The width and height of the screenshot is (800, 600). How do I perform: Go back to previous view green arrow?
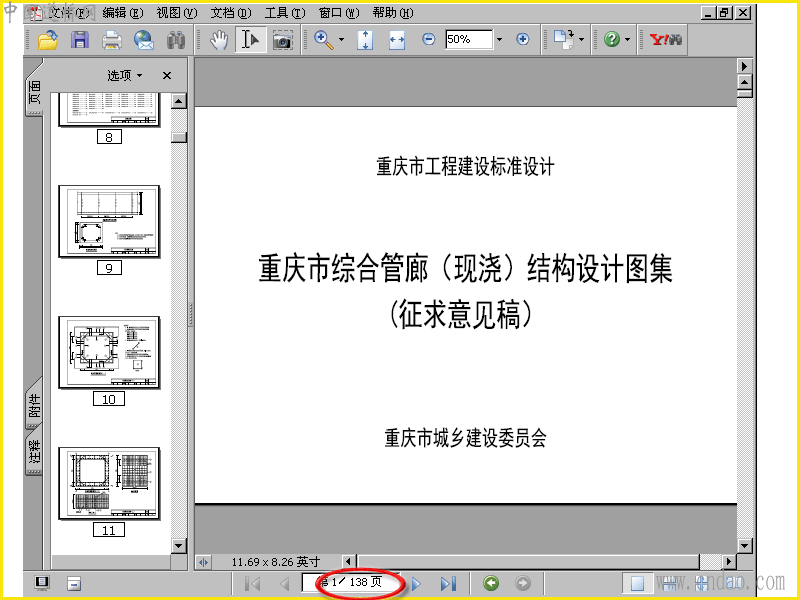tap(491, 583)
